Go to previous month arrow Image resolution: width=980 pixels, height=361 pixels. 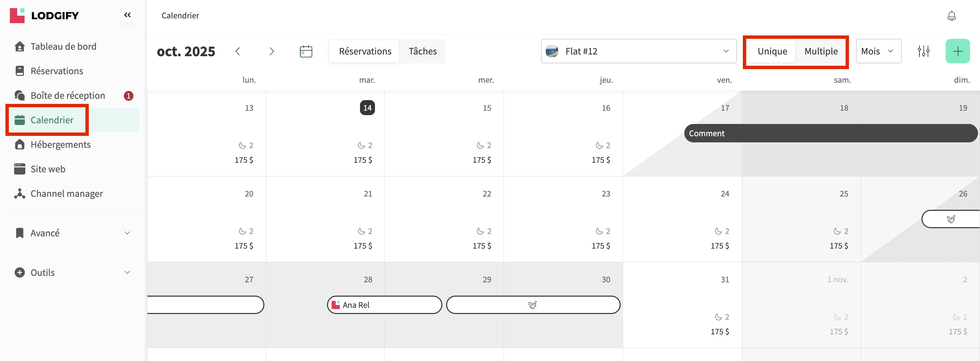238,51
